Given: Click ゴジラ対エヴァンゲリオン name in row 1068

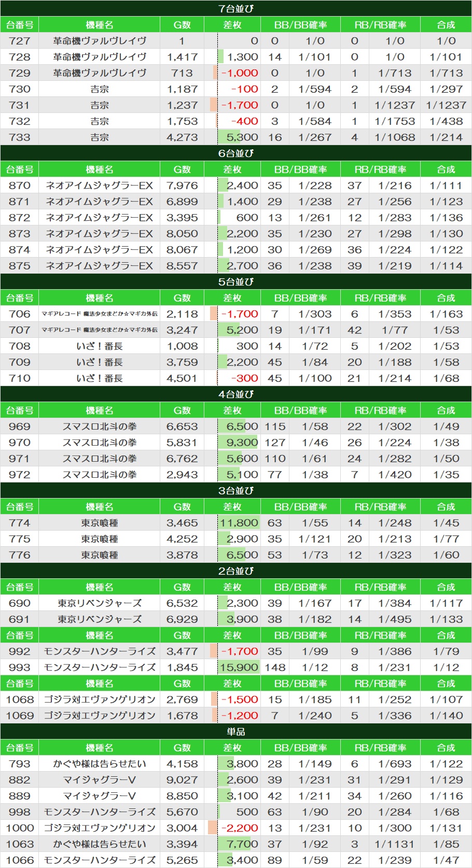Looking at the screenshot, I should coord(100,699).
